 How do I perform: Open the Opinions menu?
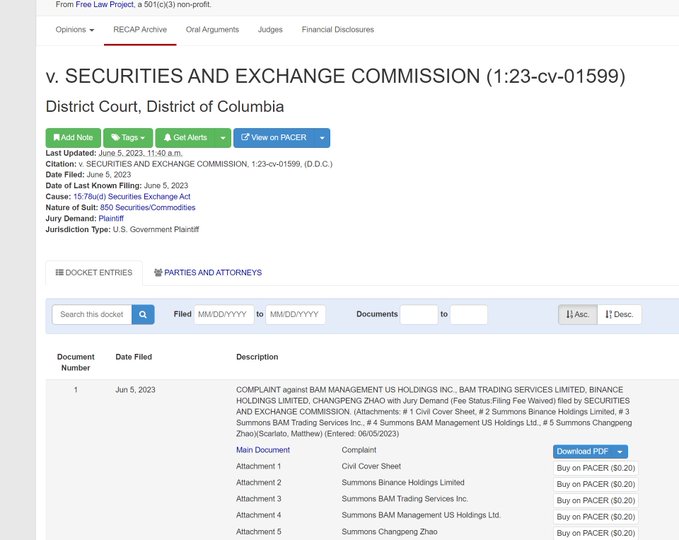[x=74, y=29]
